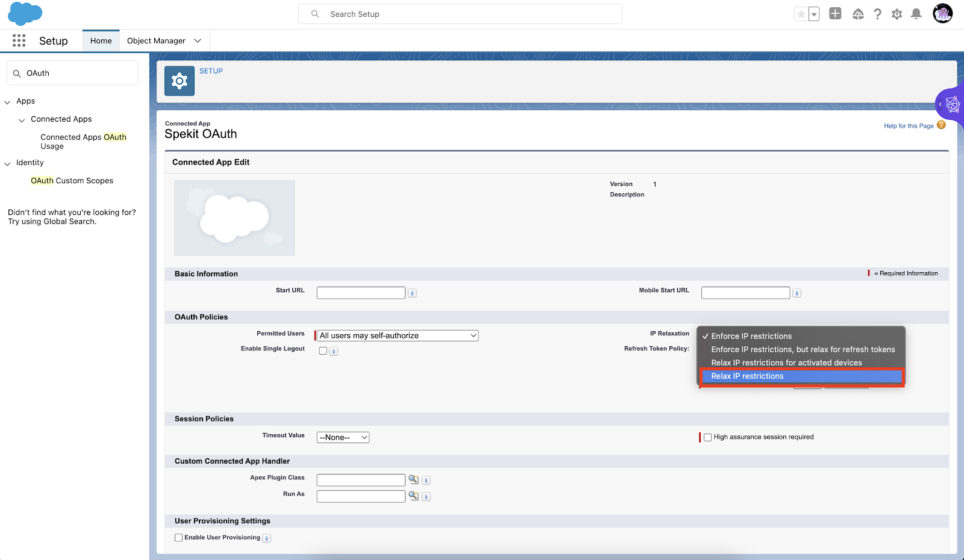Click the Salesforce cloud logo

[25, 14]
